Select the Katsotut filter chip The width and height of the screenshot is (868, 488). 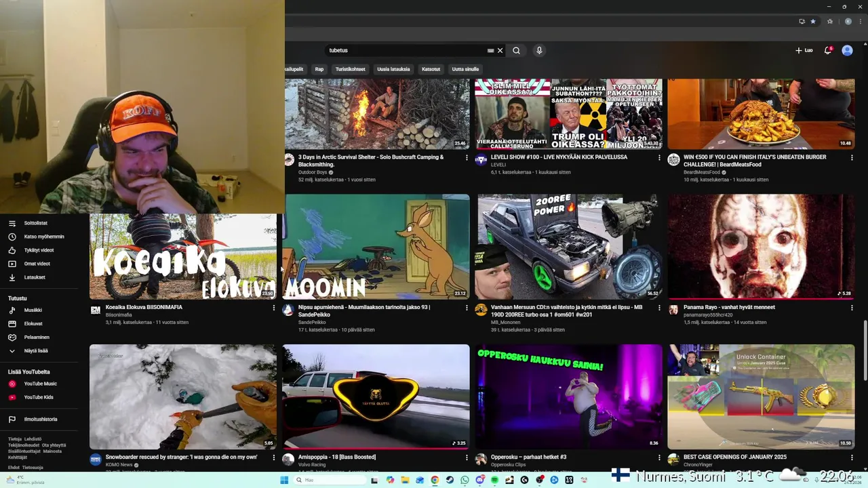[x=431, y=69]
